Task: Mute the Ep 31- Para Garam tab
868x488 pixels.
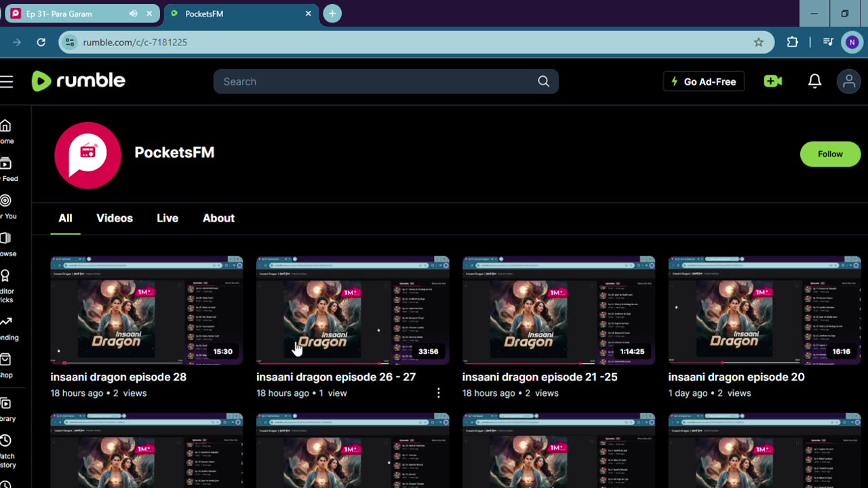Action: click(x=133, y=14)
